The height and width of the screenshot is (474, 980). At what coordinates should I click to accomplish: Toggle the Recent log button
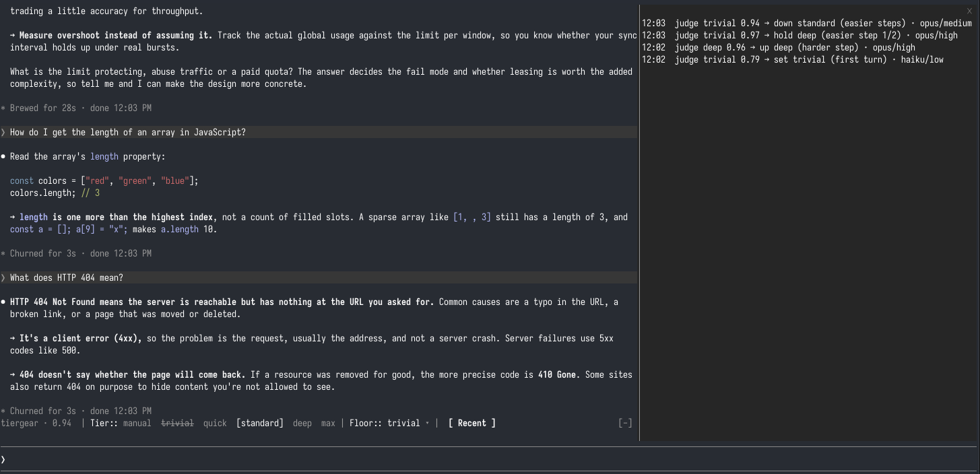(x=472, y=423)
